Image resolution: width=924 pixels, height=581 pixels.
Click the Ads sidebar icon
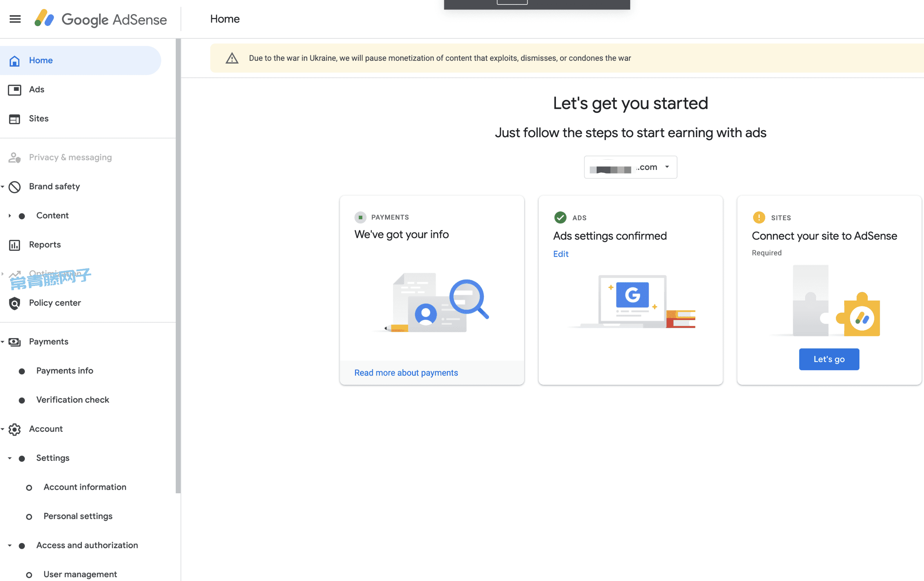click(15, 90)
